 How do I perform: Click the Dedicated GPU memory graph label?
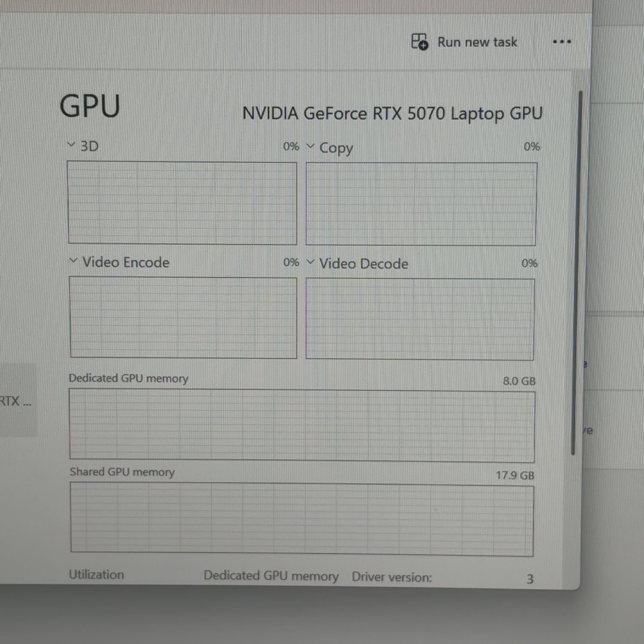[x=128, y=378]
